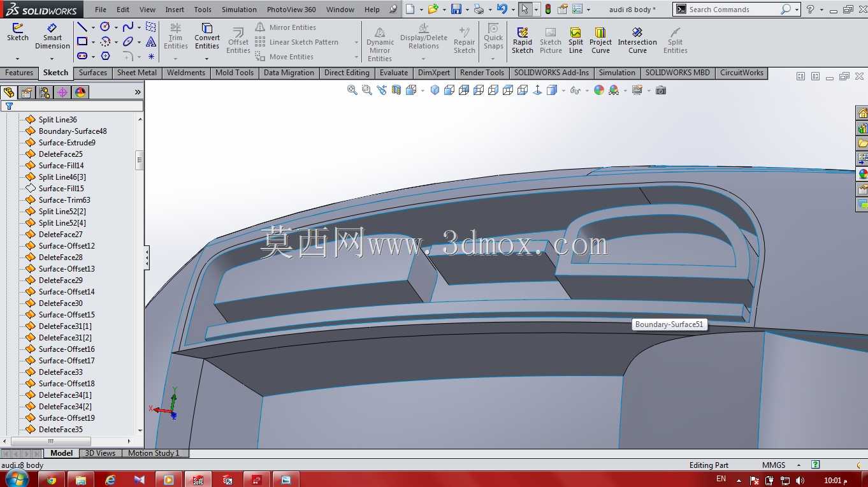Select the Spline sketch tool

(x=128, y=27)
